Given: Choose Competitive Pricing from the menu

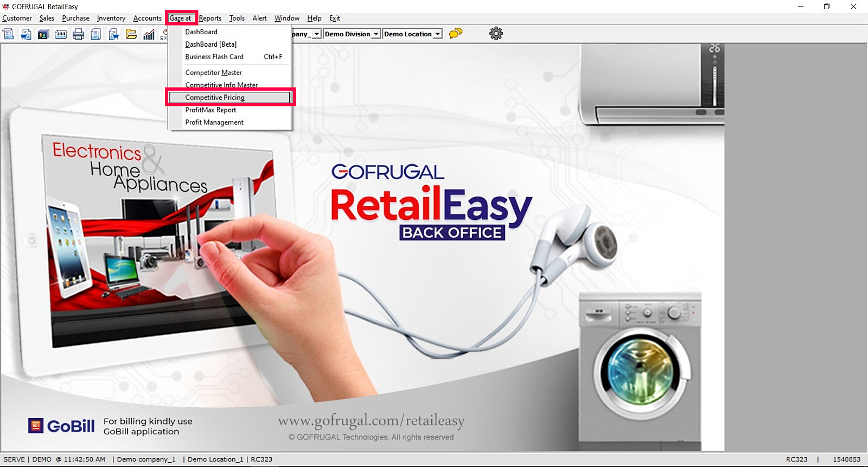Looking at the screenshot, I should click(230, 98).
